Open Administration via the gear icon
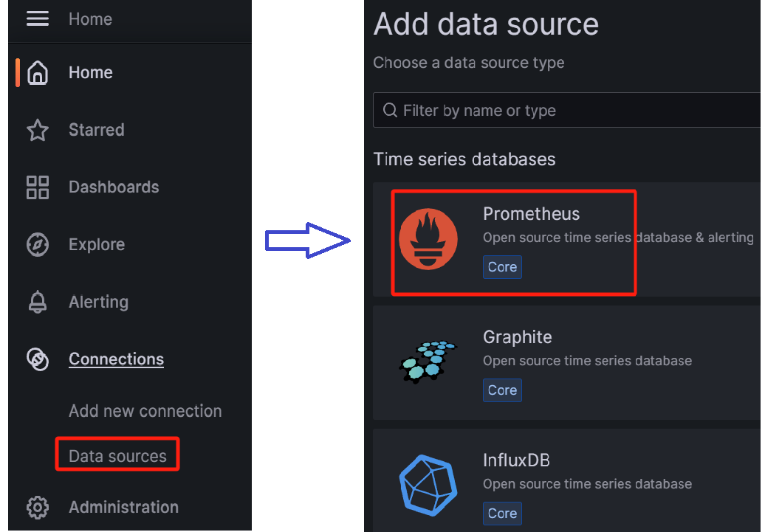This screenshot has width=765, height=532. (x=38, y=508)
